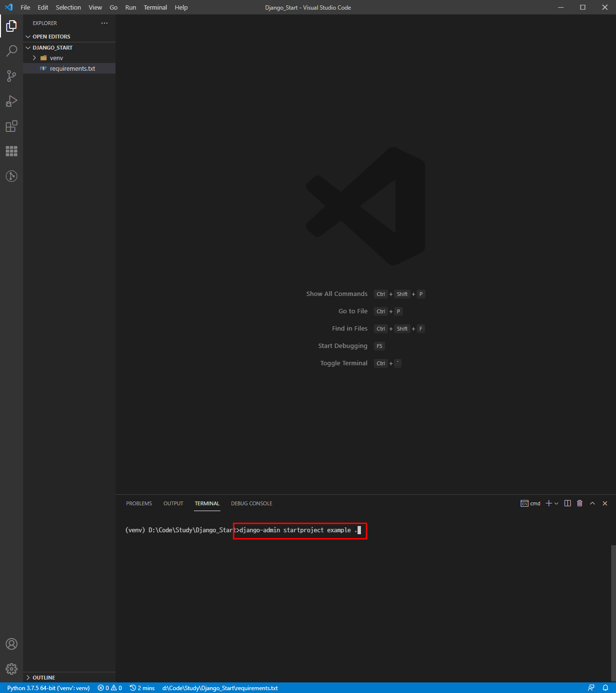Select the Terminal panel tab
Viewport: 616px width, 693px height.
pos(207,503)
